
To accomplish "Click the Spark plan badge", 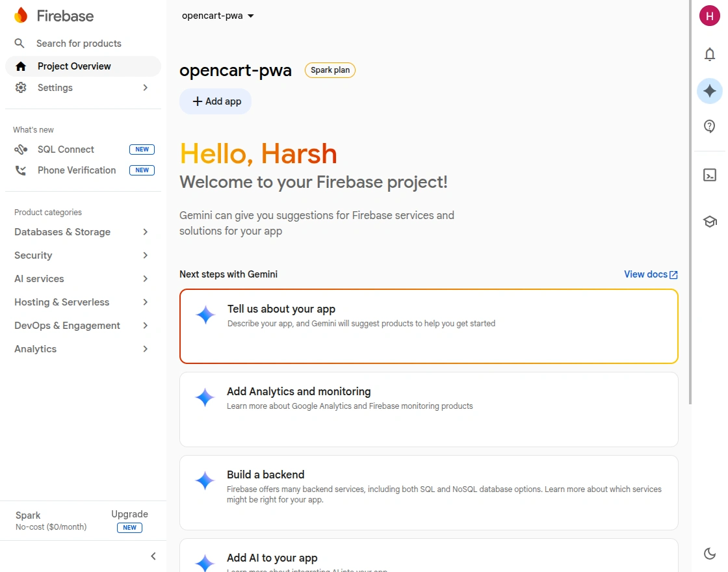I will 330,70.
